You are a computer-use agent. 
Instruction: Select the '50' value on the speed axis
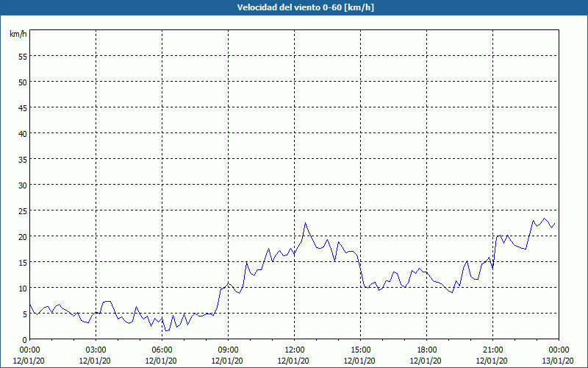click(23, 82)
